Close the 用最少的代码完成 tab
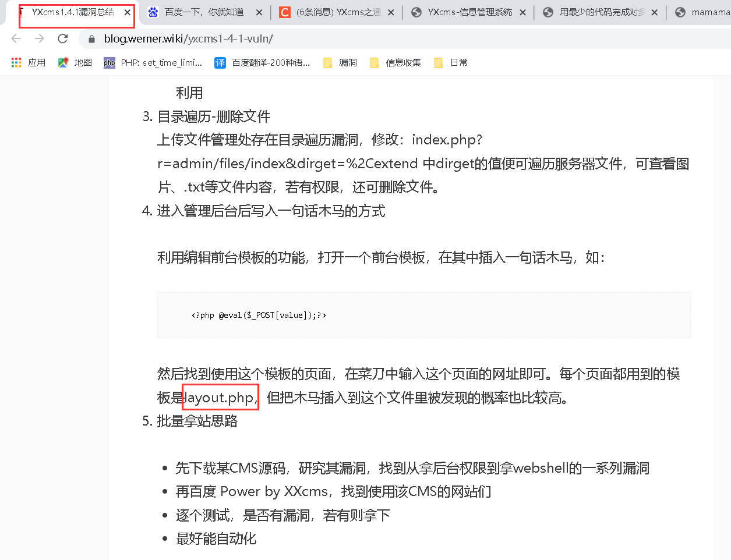This screenshot has width=731, height=560. 654,12
